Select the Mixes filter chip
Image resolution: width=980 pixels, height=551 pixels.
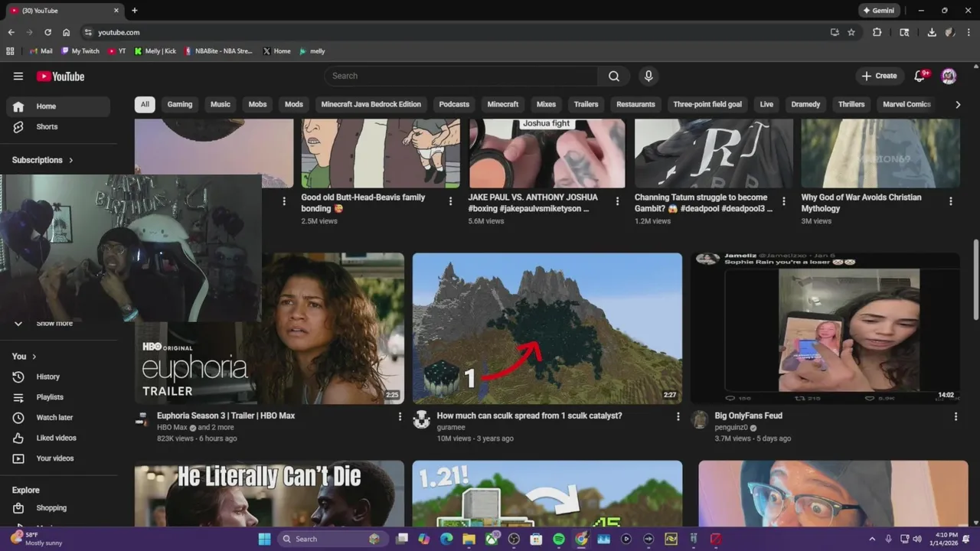[546, 105]
